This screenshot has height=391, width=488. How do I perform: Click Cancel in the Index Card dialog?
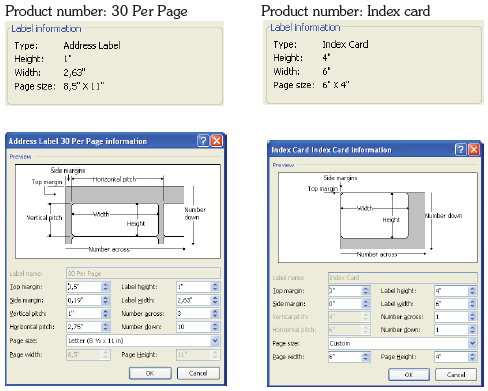pos(456,374)
